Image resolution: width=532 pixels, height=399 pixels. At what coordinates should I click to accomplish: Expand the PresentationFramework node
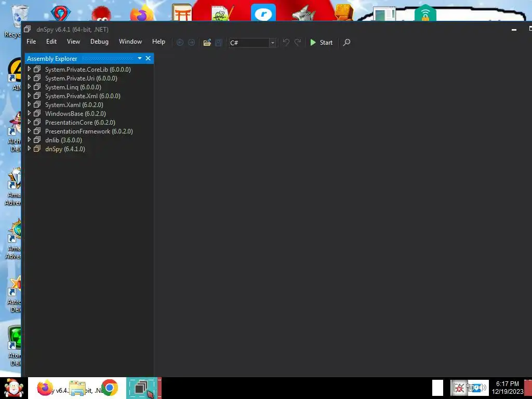click(29, 130)
